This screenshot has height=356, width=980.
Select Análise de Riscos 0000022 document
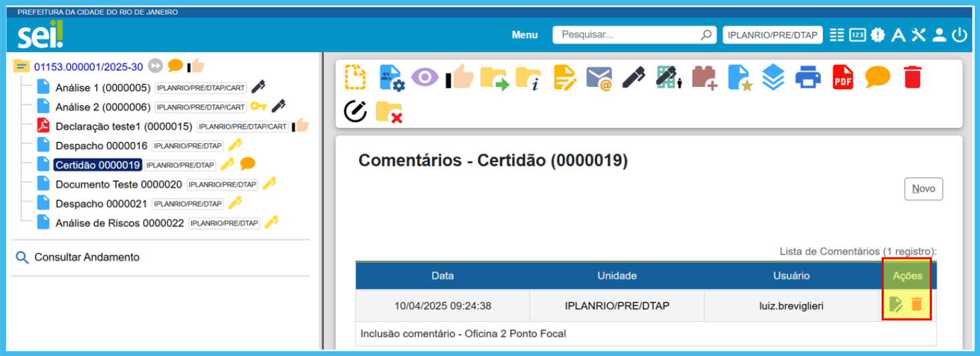point(119,223)
